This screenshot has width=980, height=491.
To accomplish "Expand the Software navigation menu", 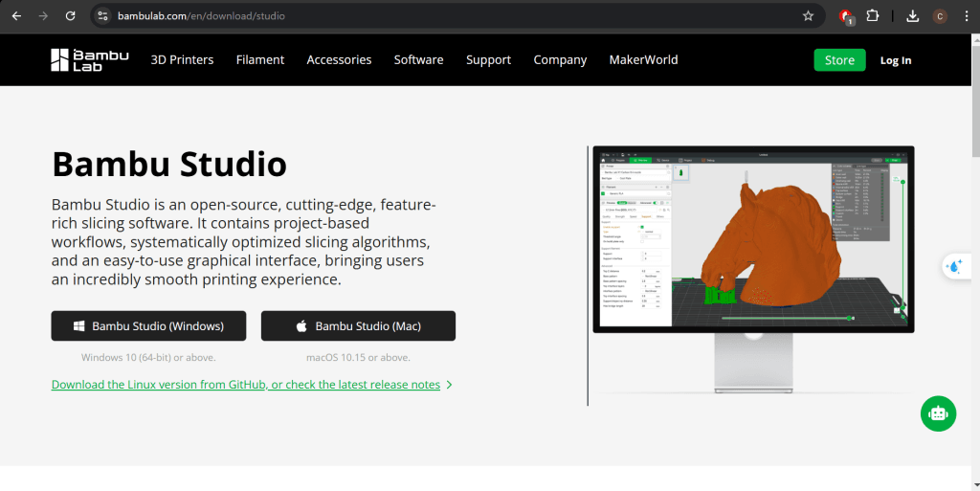I will pos(418,59).
